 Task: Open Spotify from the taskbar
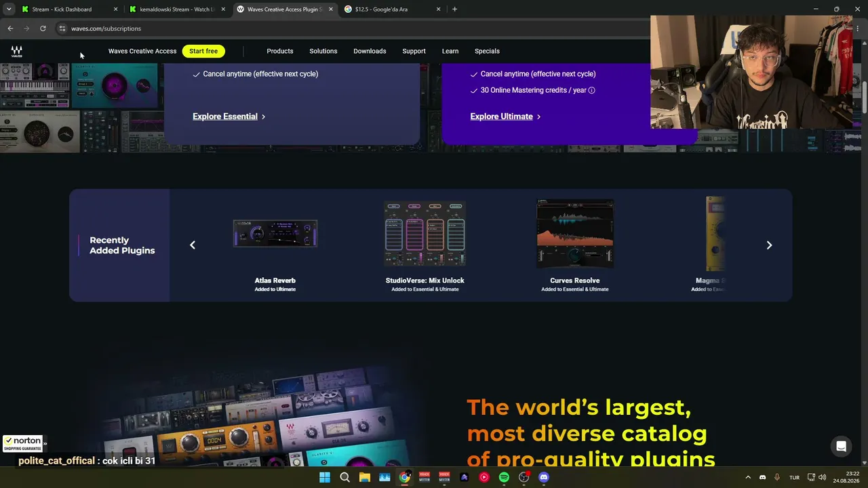(x=504, y=477)
